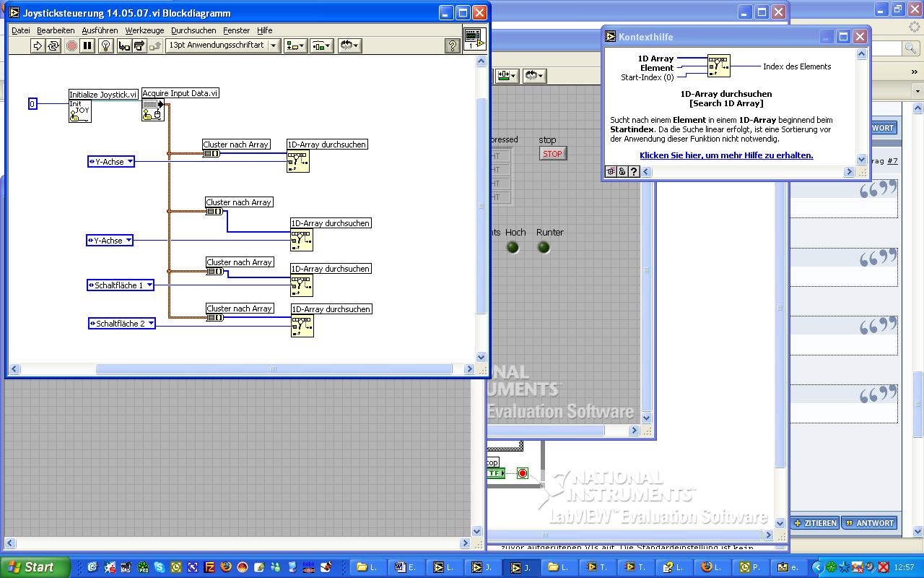Click the Beitrag #7 link in browser

point(892,161)
